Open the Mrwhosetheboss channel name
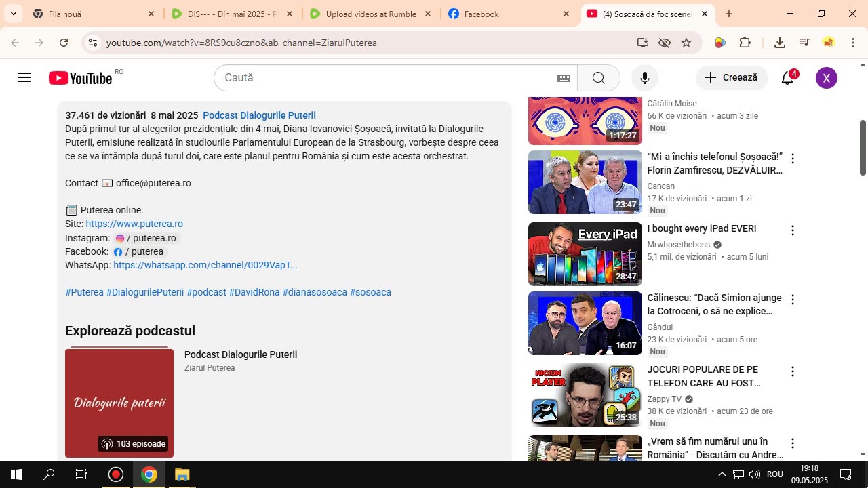This screenshot has height=488, width=868. [678, 245]
